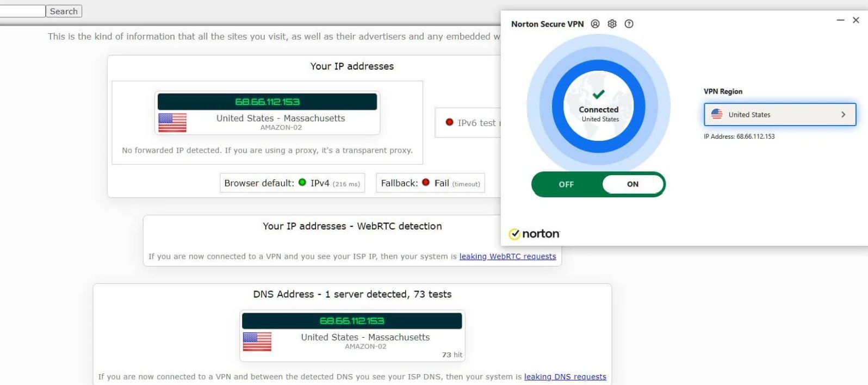Click the 'Norton Secure VPN' title text
Viewport: 868px width, 385px height.
pyautogui.click(x=547, y=24)
